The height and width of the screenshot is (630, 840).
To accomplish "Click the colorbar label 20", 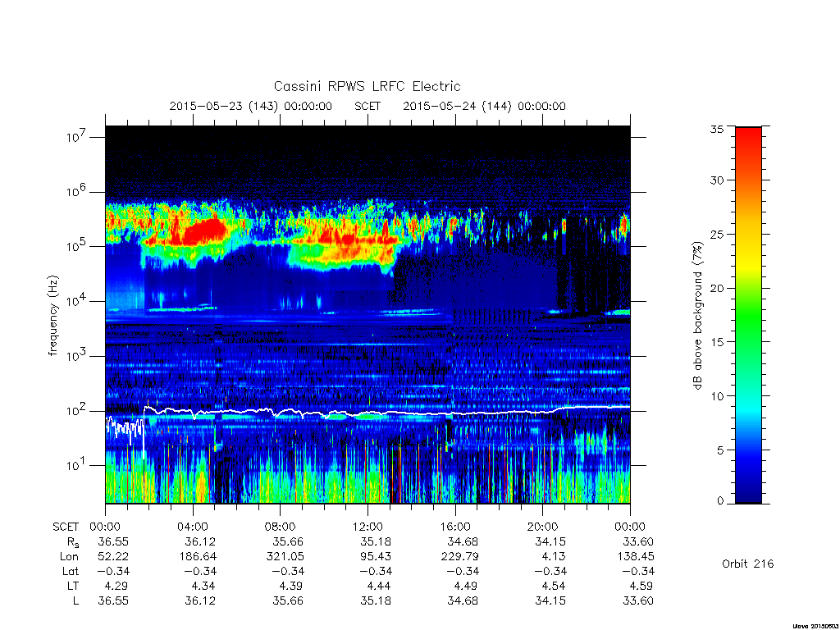I will [x=717, y=288].
